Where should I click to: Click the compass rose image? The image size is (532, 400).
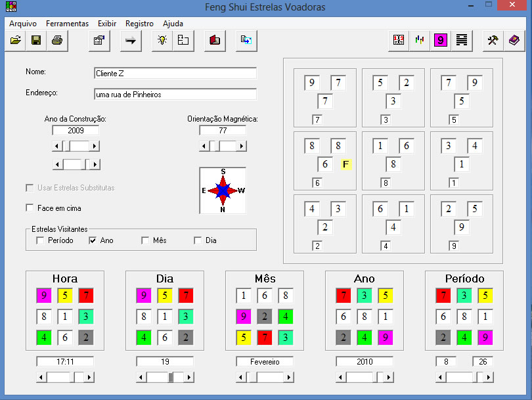[223, 190]
